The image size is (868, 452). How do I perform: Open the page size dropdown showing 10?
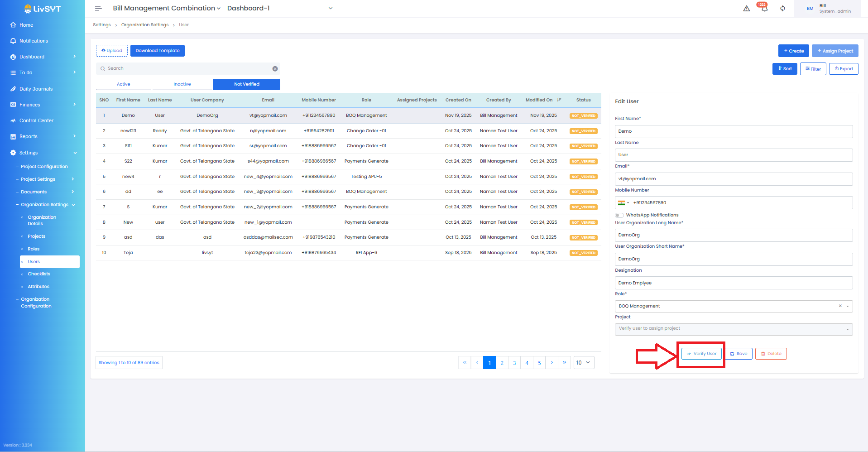584,363
